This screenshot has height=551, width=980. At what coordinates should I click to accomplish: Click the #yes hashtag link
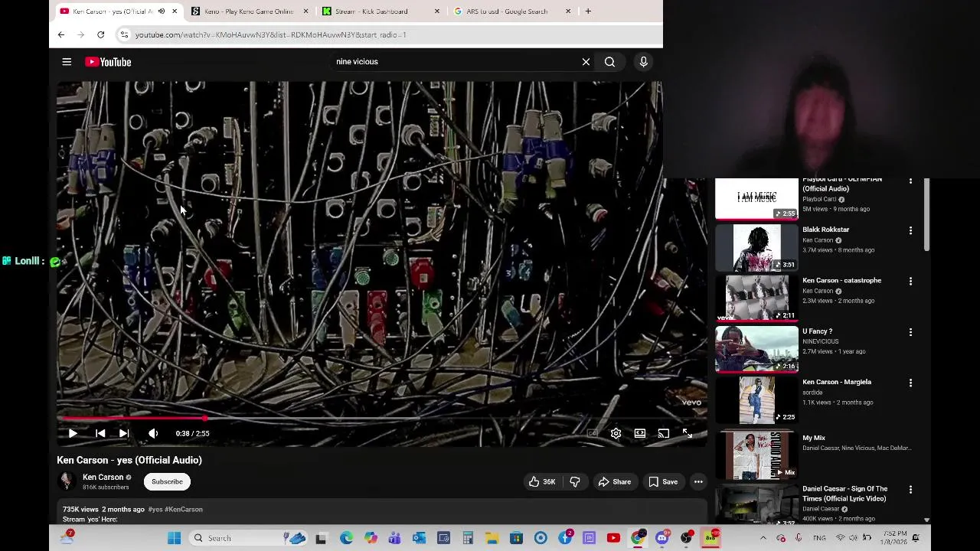pos(155,510)
